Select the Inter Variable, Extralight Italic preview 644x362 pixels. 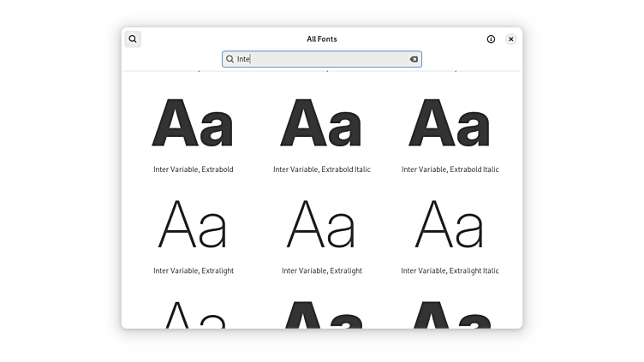click(x=450, y=224)
